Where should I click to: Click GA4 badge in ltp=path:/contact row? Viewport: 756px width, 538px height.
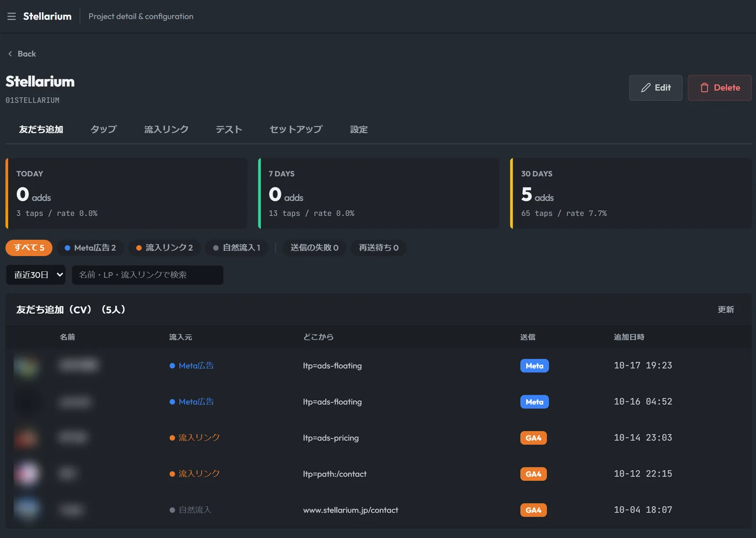533,474
